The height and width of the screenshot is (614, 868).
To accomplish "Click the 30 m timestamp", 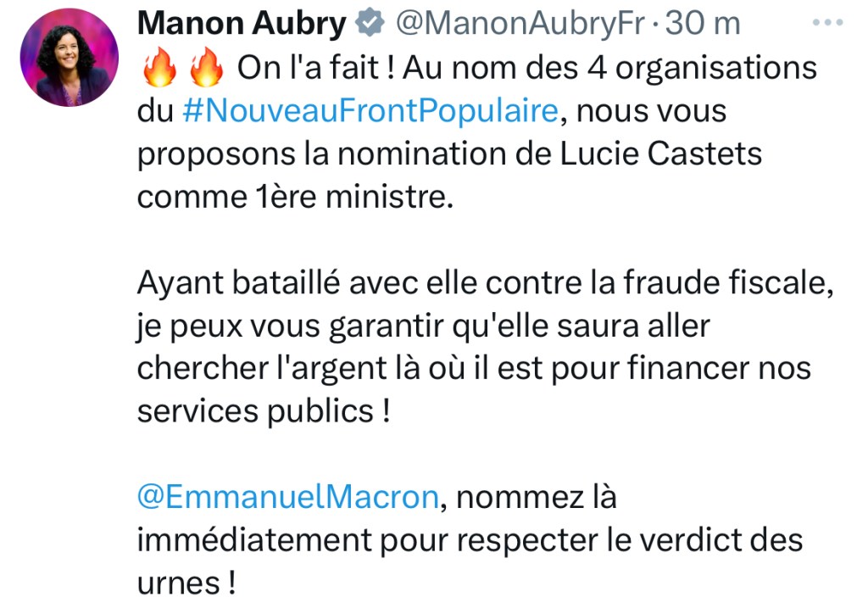I will click(x=703, y=25).
